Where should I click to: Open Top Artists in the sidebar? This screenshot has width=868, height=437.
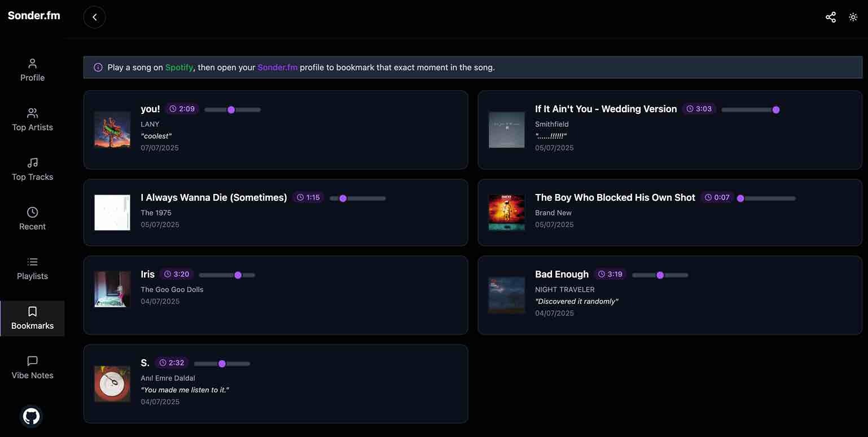point(32,120)
